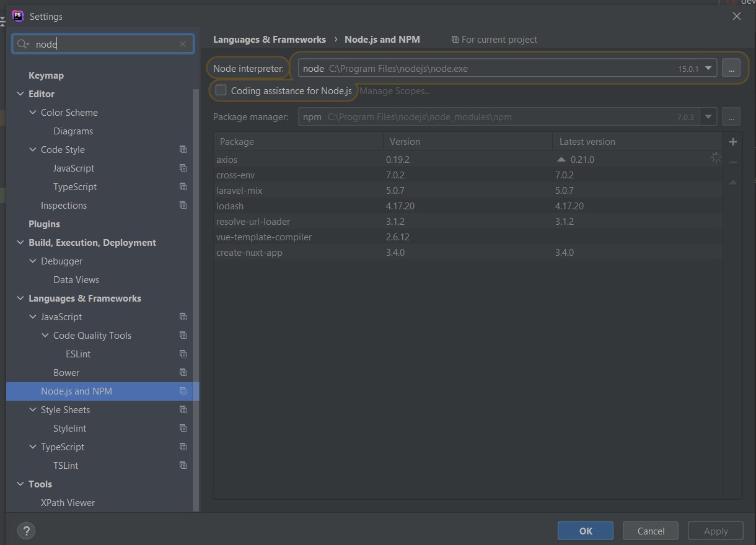Browse for Node interpreter with ellipsis button
Image resolution: width=756 pixels, height=545 pixels.
(731, 68)
